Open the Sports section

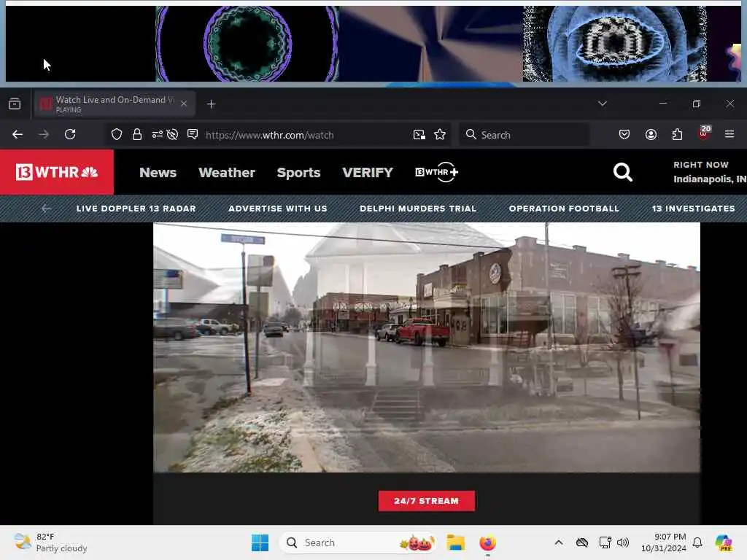click(298, 172)
